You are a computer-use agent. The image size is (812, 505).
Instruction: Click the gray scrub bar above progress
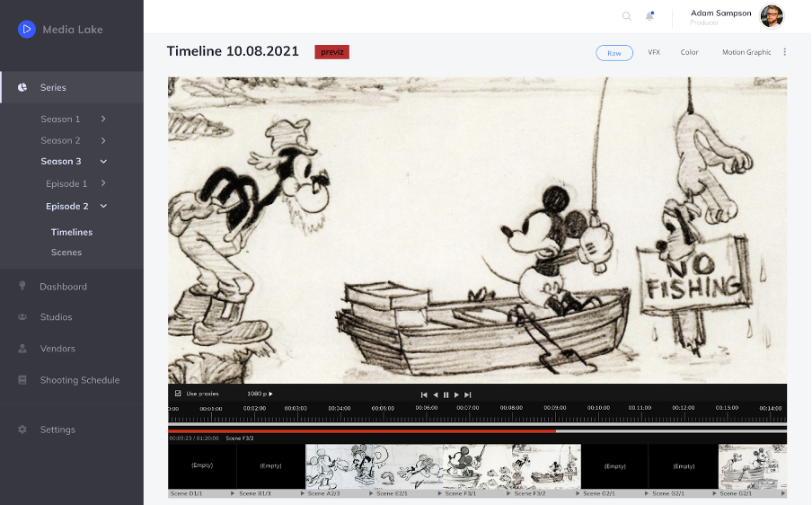[478, 426]
